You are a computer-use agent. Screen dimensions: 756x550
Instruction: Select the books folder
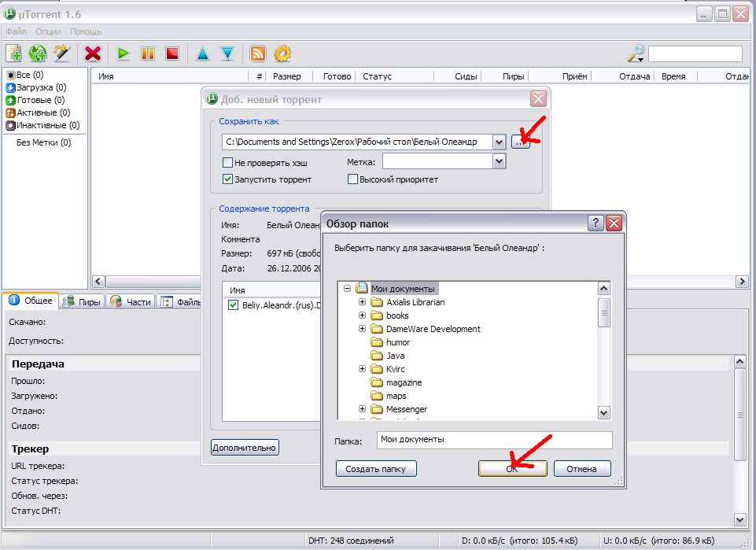point(397,316)
